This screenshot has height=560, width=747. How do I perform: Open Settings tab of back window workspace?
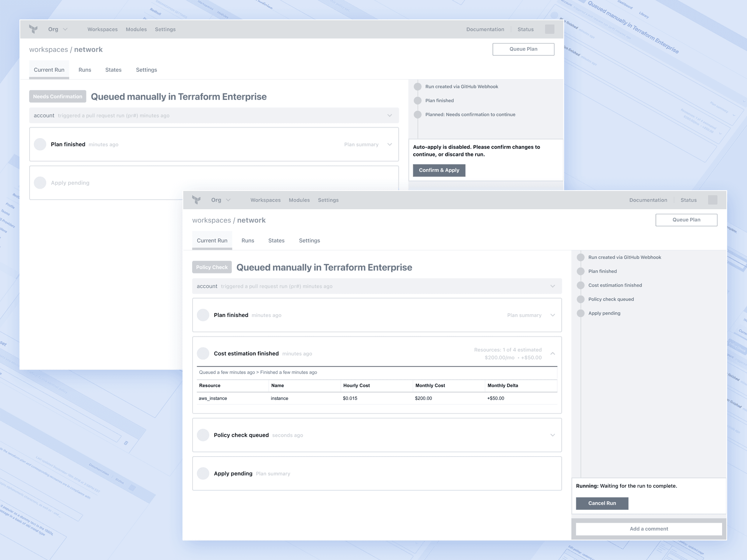click(x=146, y=70)
